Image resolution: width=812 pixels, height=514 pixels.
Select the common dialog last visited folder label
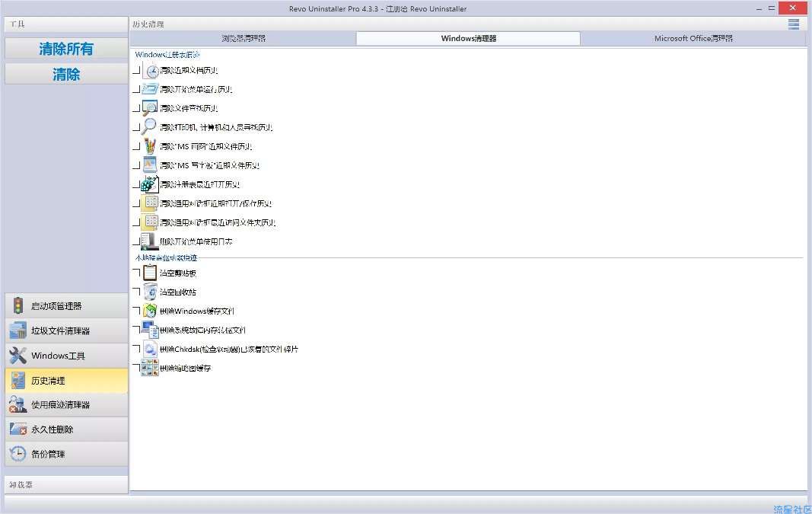[218, 223]
